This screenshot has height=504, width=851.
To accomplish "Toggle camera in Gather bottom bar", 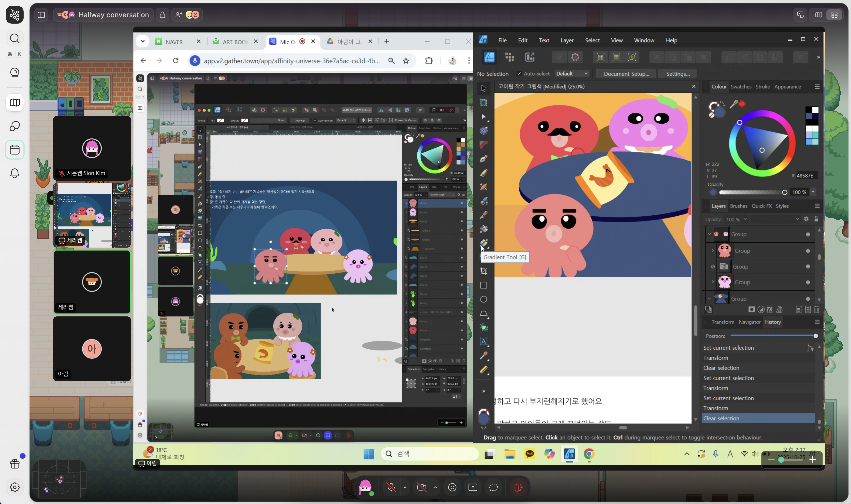I will pos(421,487).
